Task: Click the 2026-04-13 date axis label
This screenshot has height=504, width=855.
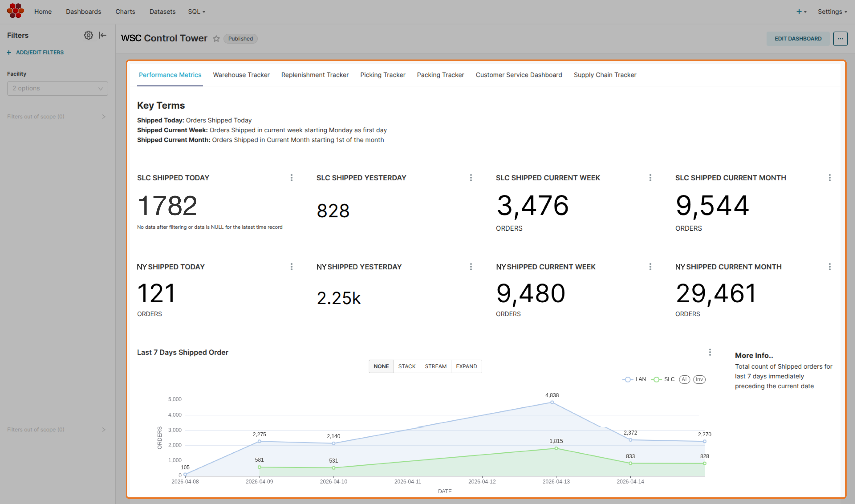Action: pyautogui.click(x=556, y=481)
